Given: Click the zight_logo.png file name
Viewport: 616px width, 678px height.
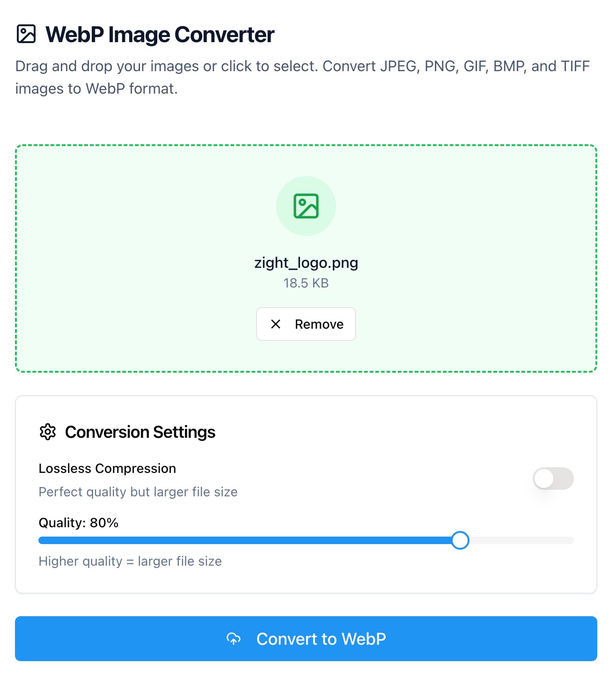Looking at the screenshot, I should click(x=306, y=263).
